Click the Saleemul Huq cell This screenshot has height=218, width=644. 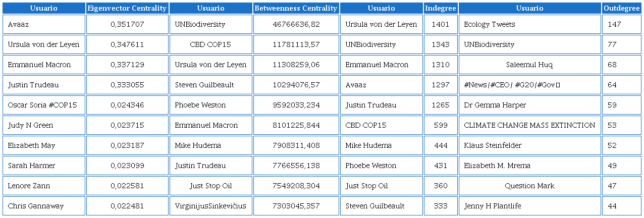529,65
